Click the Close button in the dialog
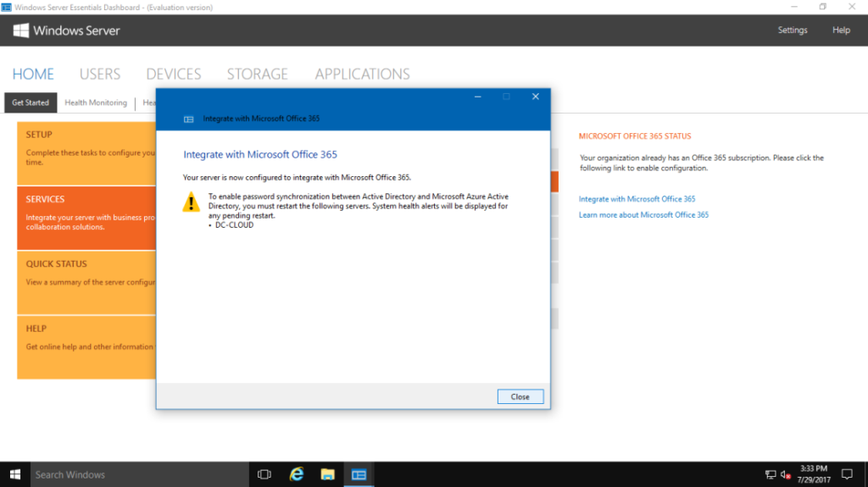Viewport: 868px width, 487px height. pos(520,396)
